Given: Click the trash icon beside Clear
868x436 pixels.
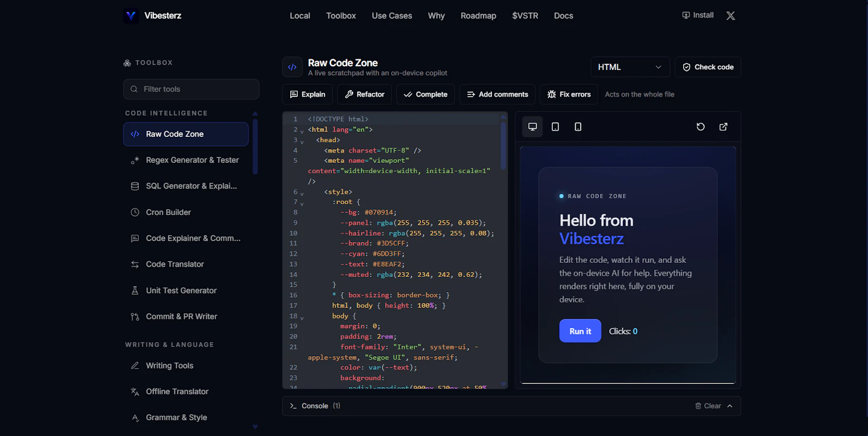Looking at the screenshot, I should click(x=698, y=406).
